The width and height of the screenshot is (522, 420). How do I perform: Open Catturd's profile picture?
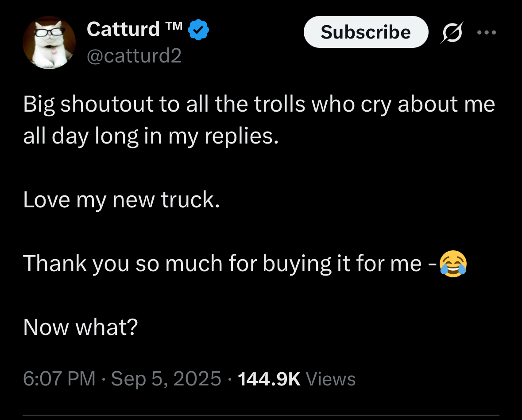click(x=49, y=43)
